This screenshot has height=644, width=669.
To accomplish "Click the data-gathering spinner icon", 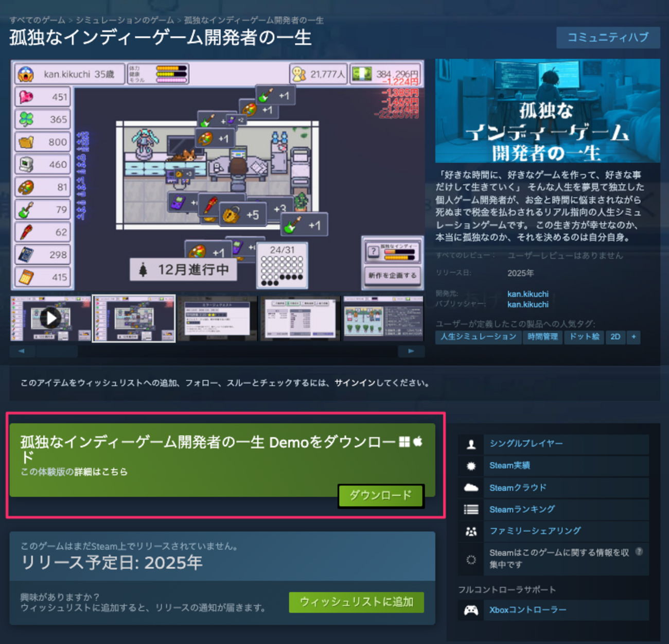I will (471, 559).
